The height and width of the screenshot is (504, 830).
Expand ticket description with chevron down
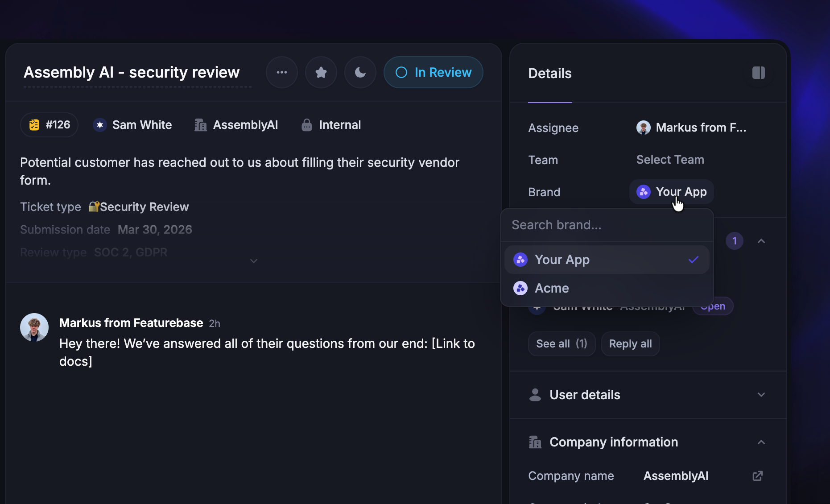click(254, 261)
